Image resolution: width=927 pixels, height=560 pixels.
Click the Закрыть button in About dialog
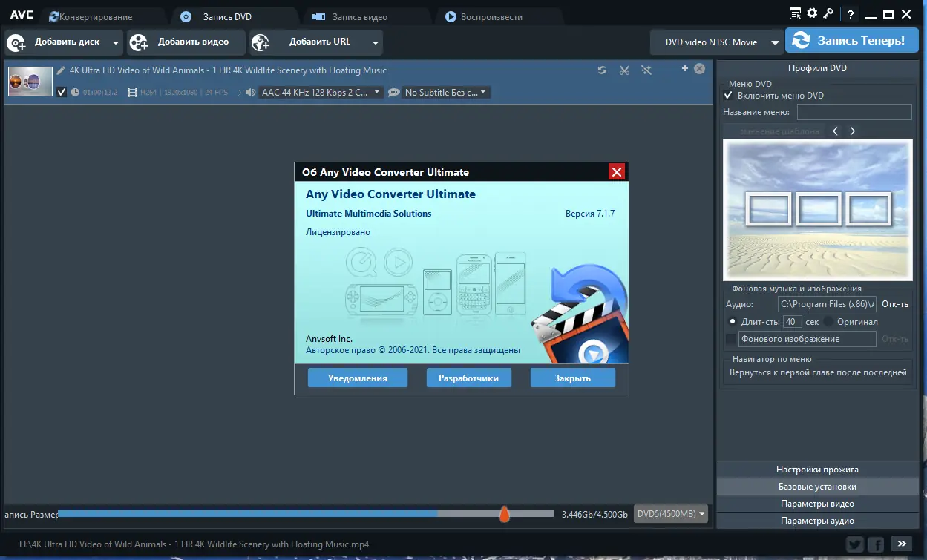point(572,378)
